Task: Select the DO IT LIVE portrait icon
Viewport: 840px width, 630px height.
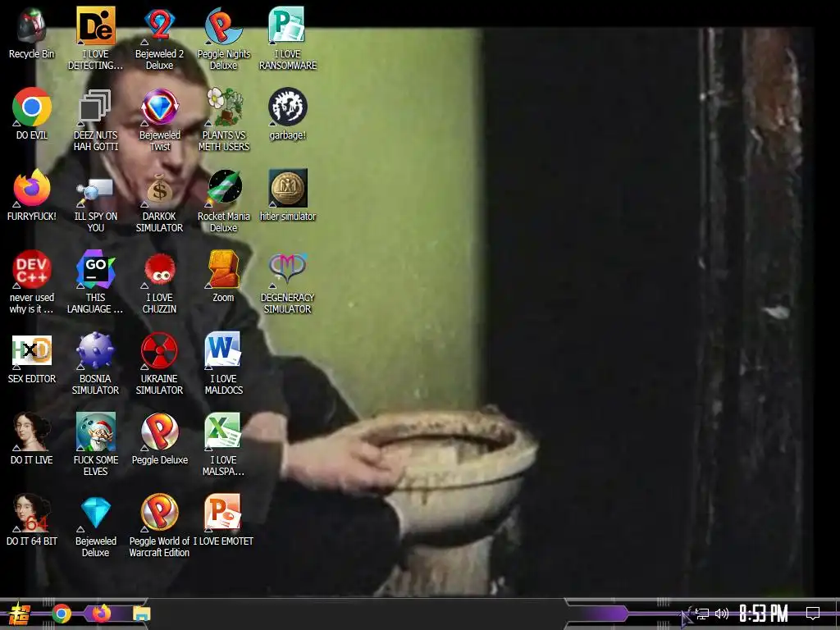Action: (32, 431)
